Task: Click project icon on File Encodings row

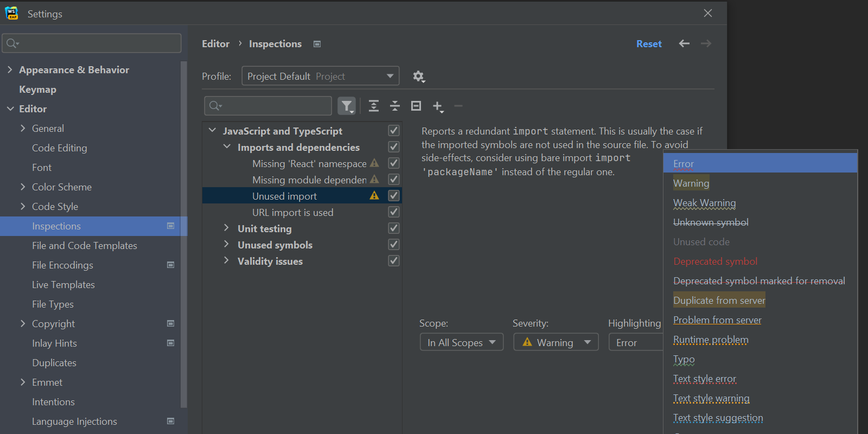Action: point(171,265)
